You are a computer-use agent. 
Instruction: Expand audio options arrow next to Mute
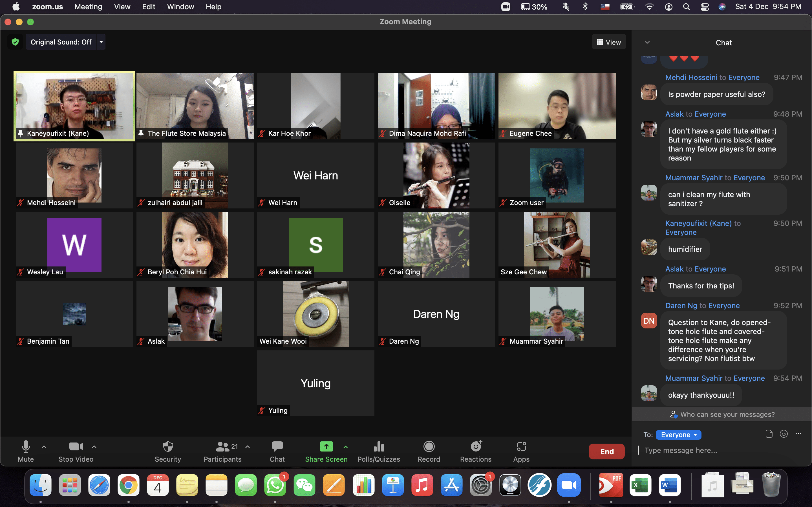click(44, 447)
